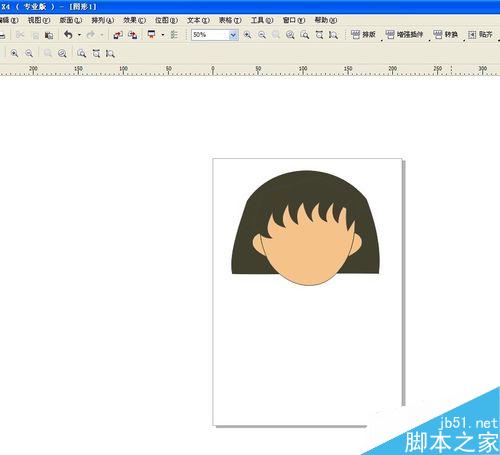Click top toolbar Zoom to Page Width icon
The height and width of the screenshot is (455, 500).
pyautogui.click(x=319, y=35)
